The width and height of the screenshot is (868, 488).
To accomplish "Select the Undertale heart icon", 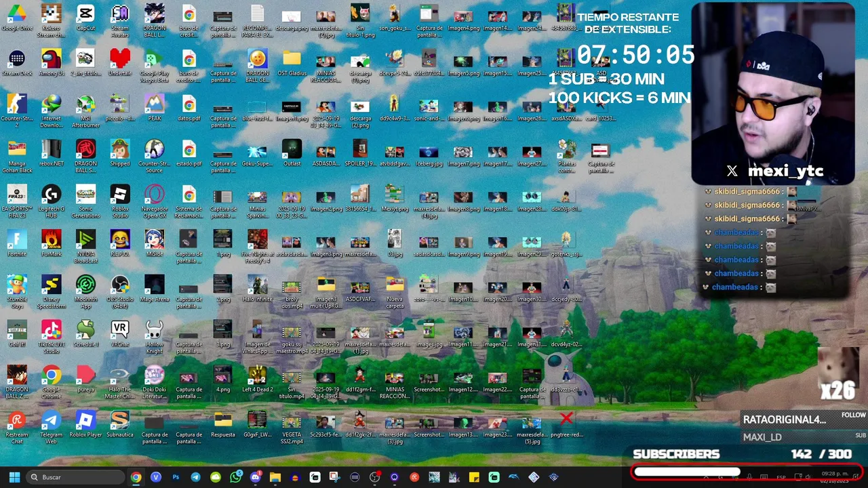I will 120,64.
